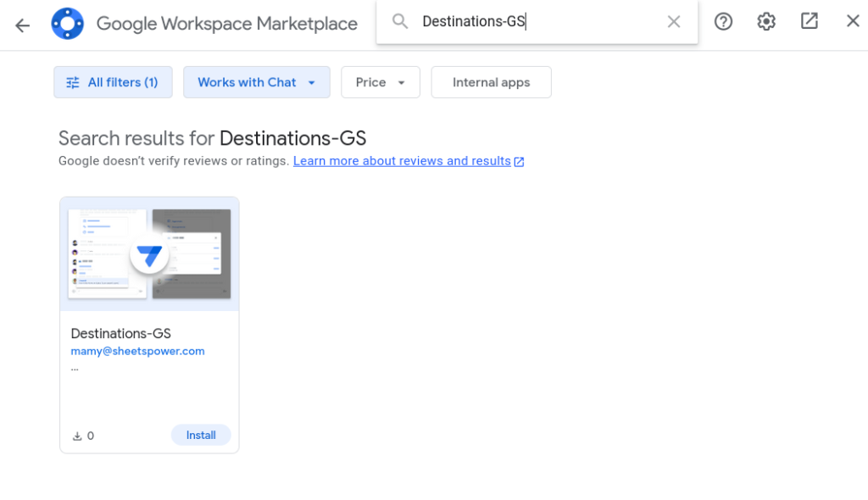Open the settings gear icon
Image resolution: width=868 pixels, height=500 pixels.
[x=766, y=21]
